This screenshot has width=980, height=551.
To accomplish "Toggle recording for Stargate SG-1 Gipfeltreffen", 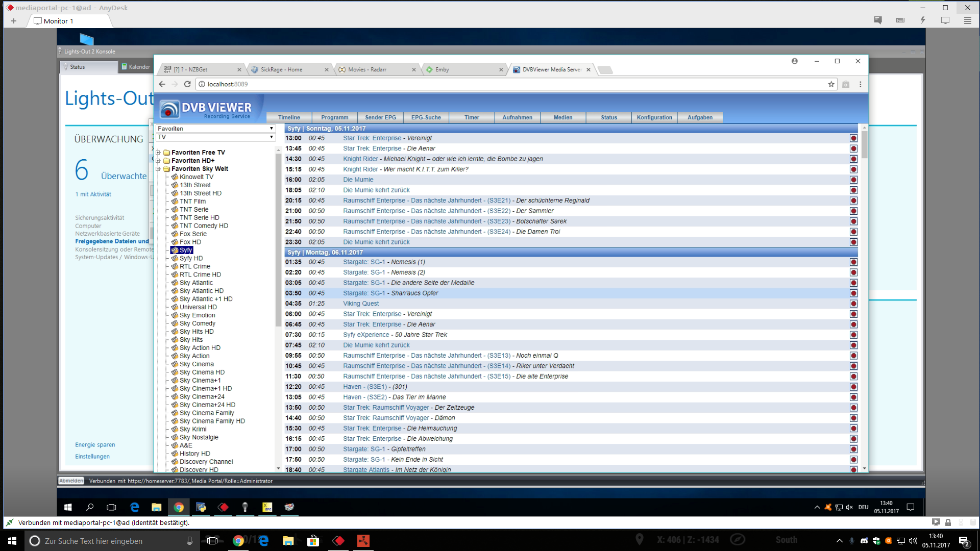I will coord(853,449).
